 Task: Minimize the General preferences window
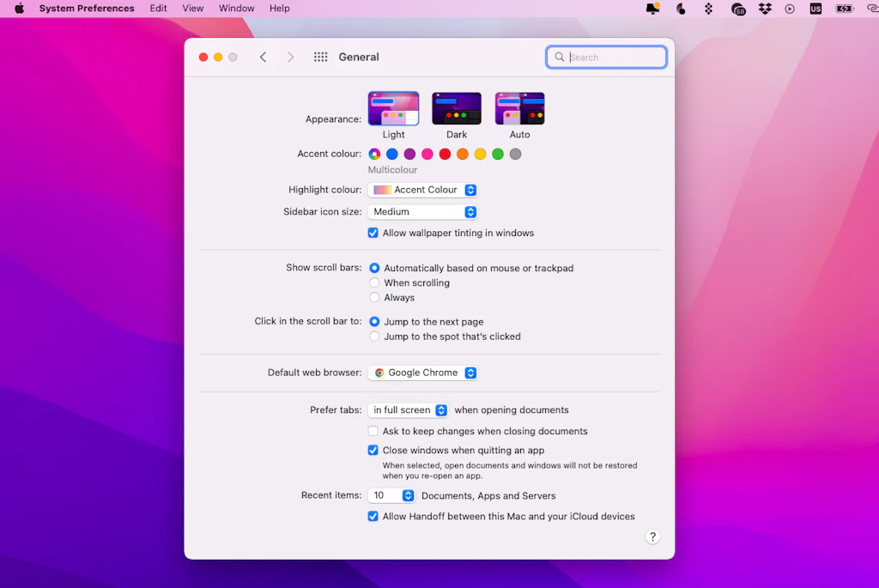pyautogui.click(x=218, y=58)
